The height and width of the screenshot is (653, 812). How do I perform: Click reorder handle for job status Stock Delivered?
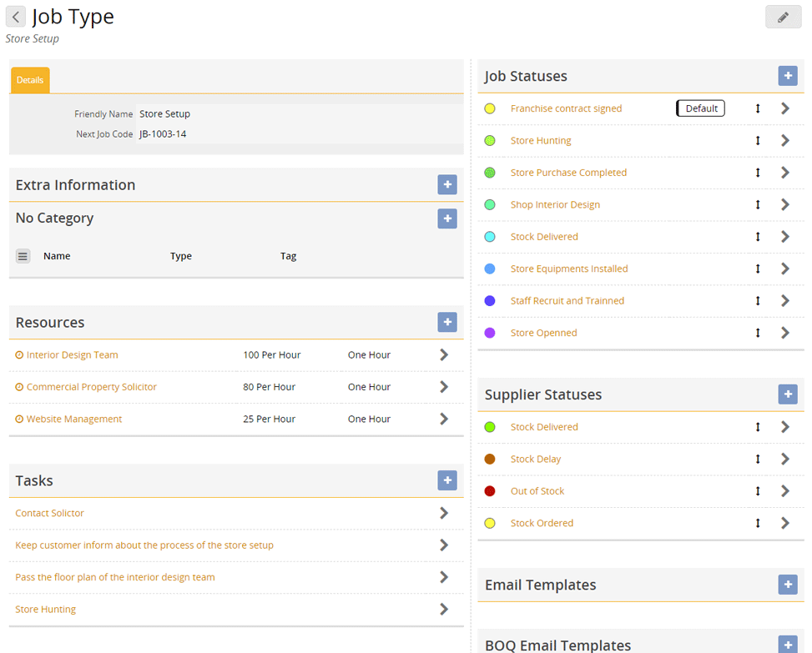tap(758, 237)
